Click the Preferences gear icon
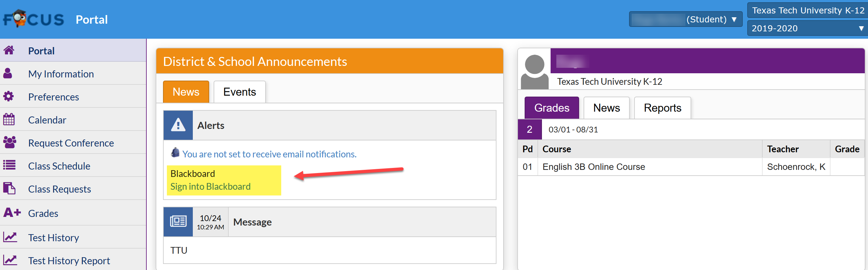Image resolution: width=868 pixels, height=270 pixels. pos(8,96)
